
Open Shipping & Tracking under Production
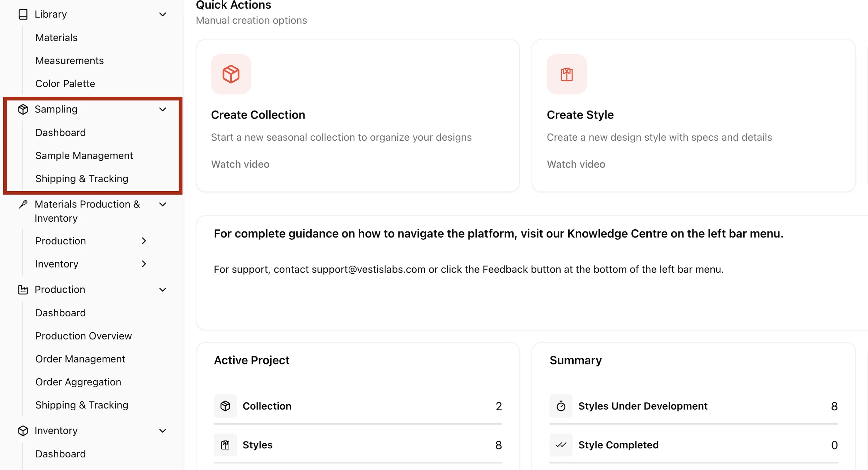click(x=82, y=405)
